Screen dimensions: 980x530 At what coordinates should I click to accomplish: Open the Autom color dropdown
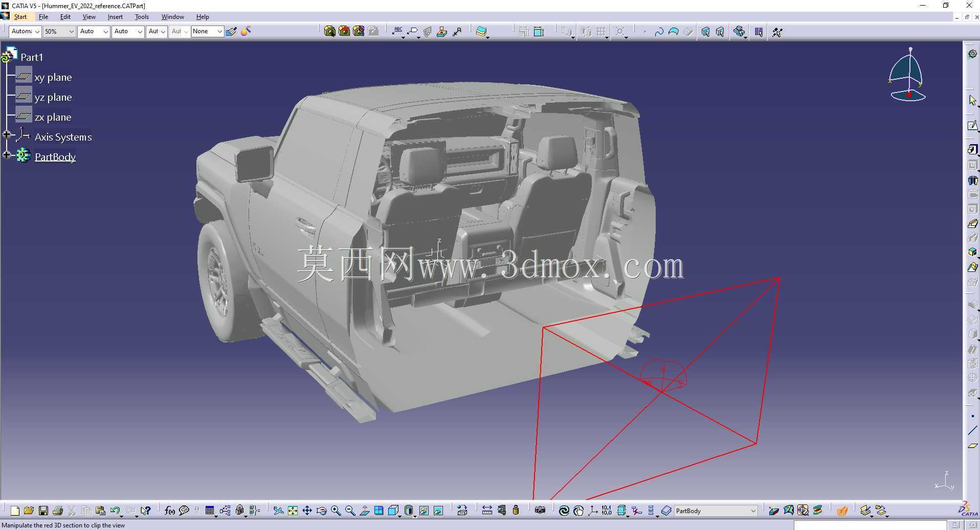coord(25,31)
